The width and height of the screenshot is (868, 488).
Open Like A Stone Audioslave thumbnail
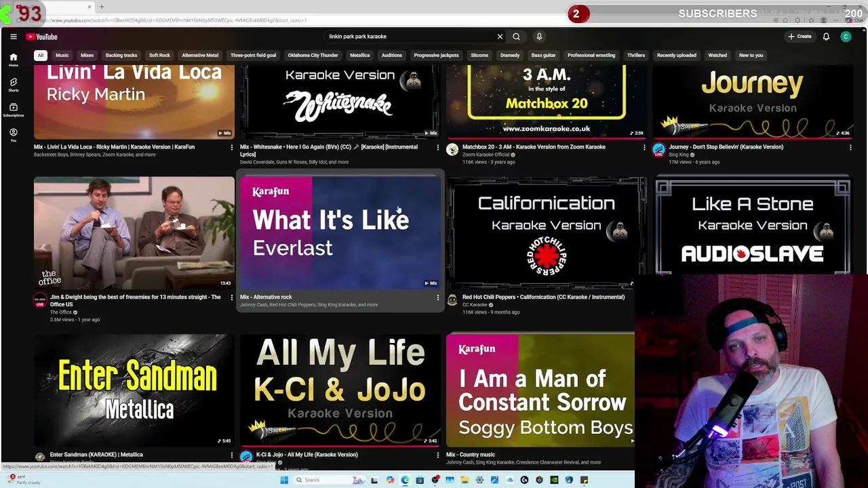753,225
